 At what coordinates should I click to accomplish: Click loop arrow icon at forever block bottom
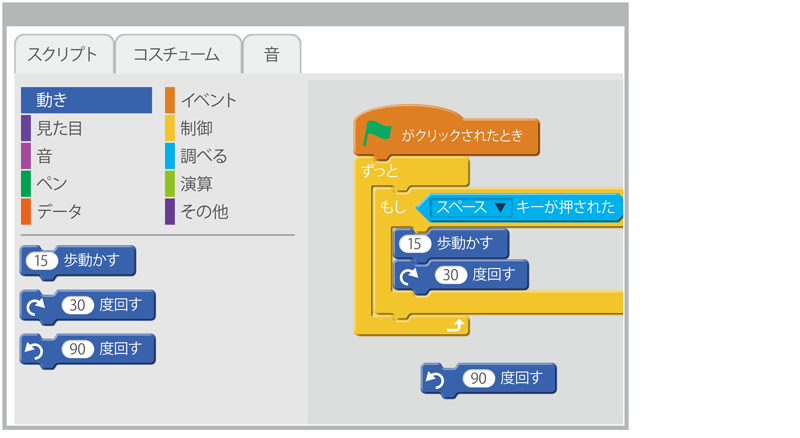click(x=456, y=325)
